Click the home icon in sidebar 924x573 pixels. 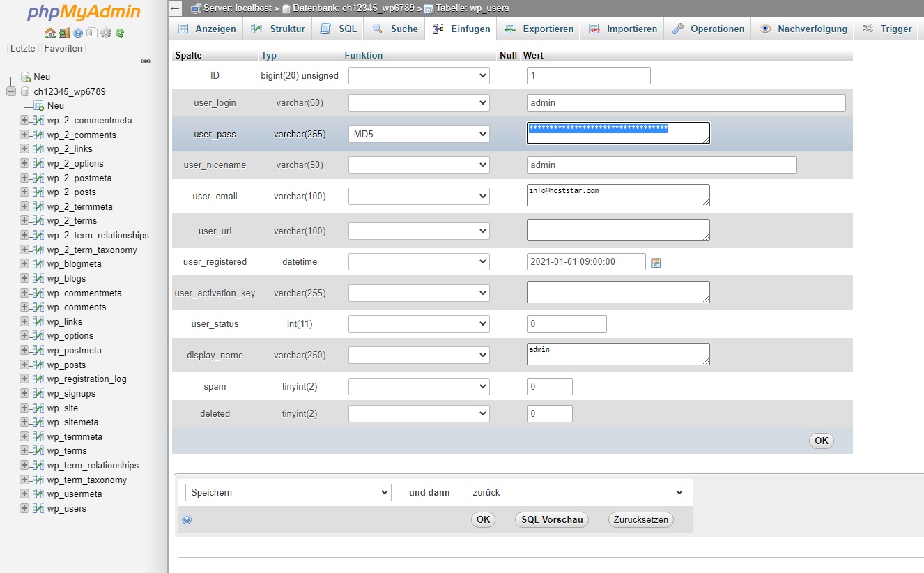pyautogui.click(x=49, y=33)
